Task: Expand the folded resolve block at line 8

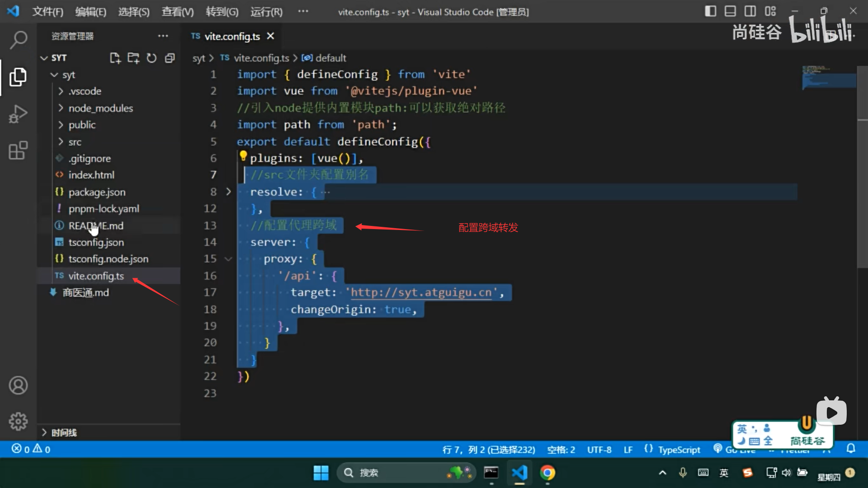Action: 228,192
